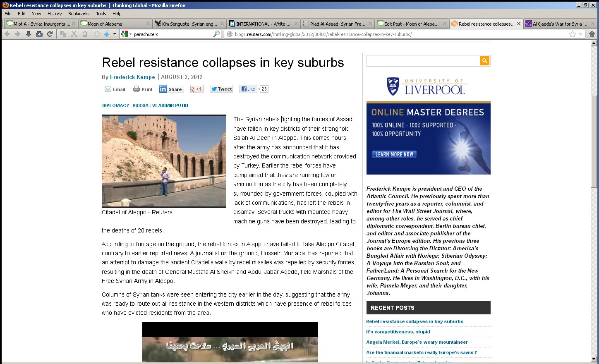Screen dimensions: 599x364
Task: Click the search magnifier in search box
Action: [216, 34]
